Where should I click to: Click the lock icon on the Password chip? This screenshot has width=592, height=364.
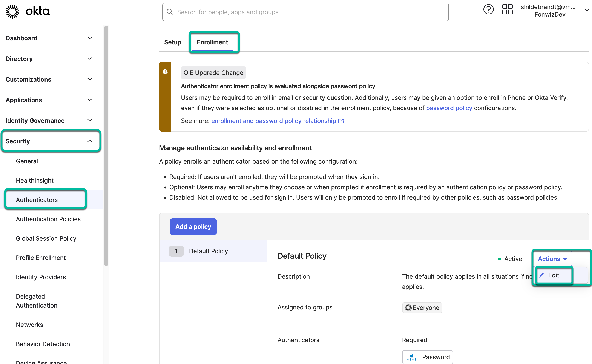pyautogui.click(x=411, y=356)
